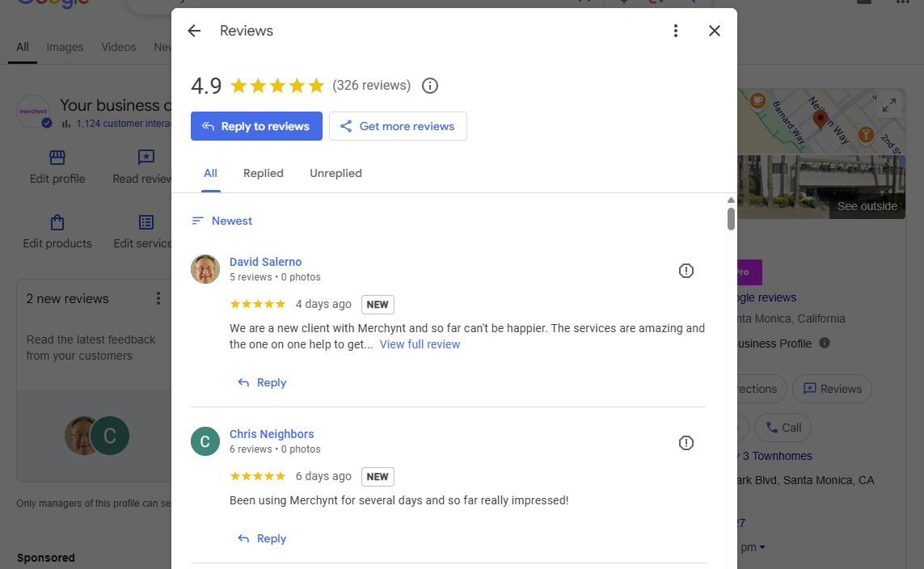Click the scrollbar up arrow
924x569 pixels.
pyautogui.click(x=731, y=200)
